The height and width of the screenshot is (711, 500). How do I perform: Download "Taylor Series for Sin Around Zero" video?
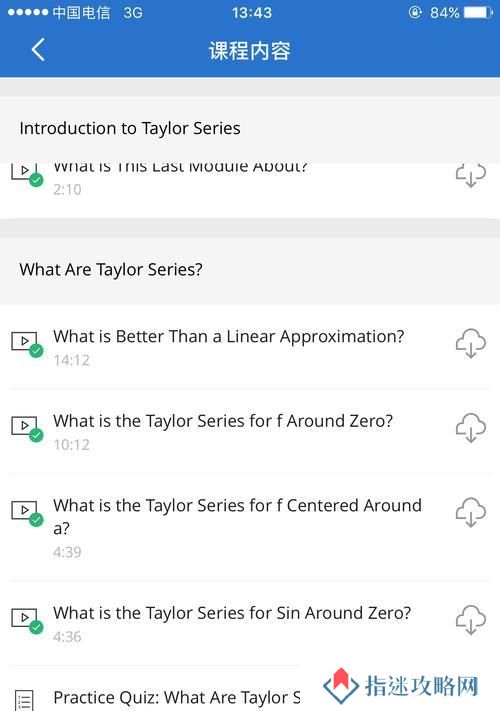point(471,620)
